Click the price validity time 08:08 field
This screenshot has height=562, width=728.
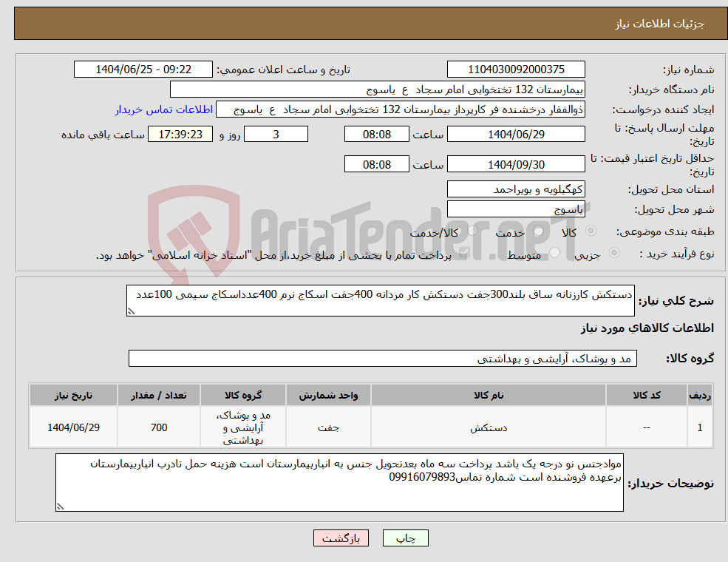pyautogui.click(x=376, y=164)
